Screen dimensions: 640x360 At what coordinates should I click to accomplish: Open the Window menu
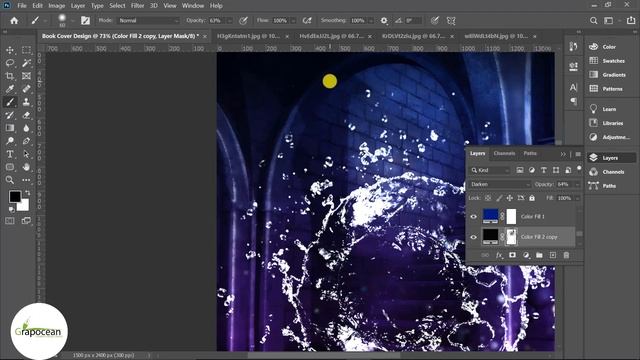point(193,6)
